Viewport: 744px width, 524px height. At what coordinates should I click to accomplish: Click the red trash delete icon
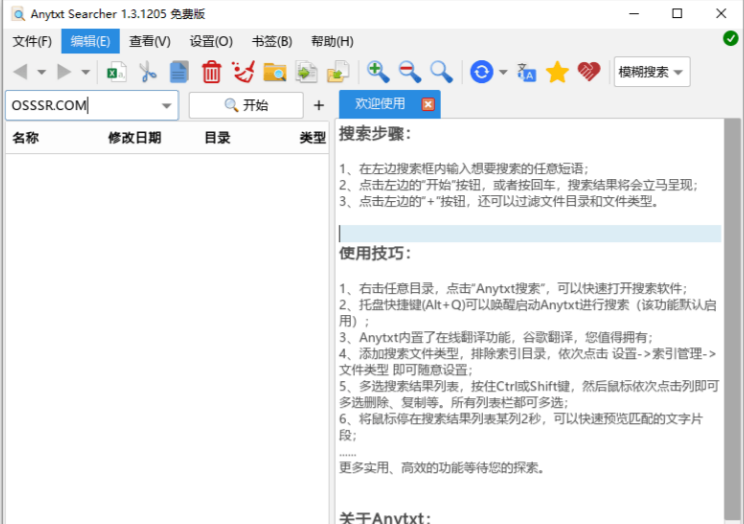point(211,71)
